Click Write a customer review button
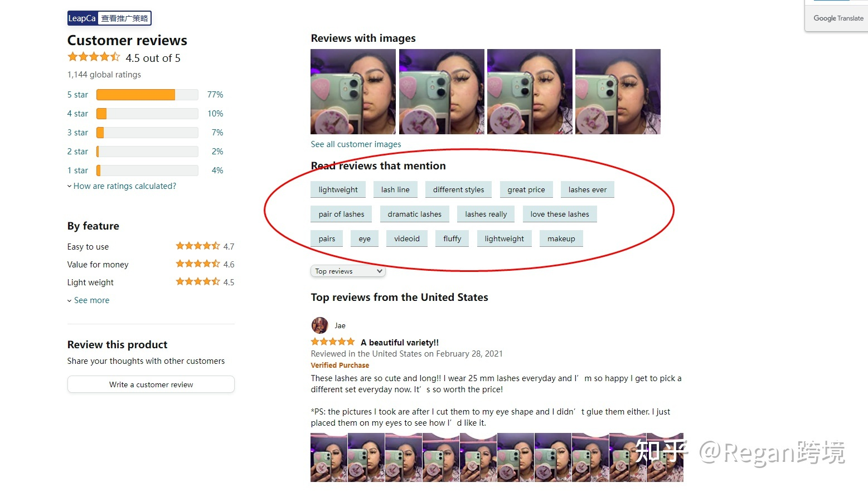The width and height of the screenshot is (868, 492). pyautogui.click(x=151, y=384)
